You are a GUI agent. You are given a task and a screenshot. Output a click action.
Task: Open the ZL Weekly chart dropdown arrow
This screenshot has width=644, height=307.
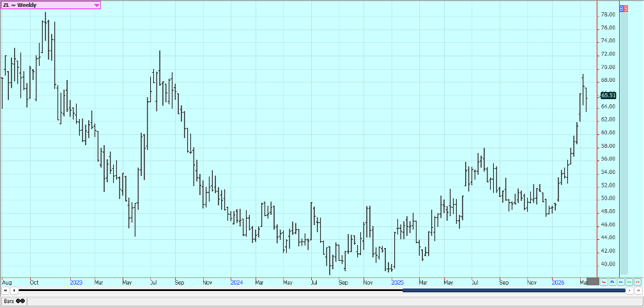[x=96, y=5]
